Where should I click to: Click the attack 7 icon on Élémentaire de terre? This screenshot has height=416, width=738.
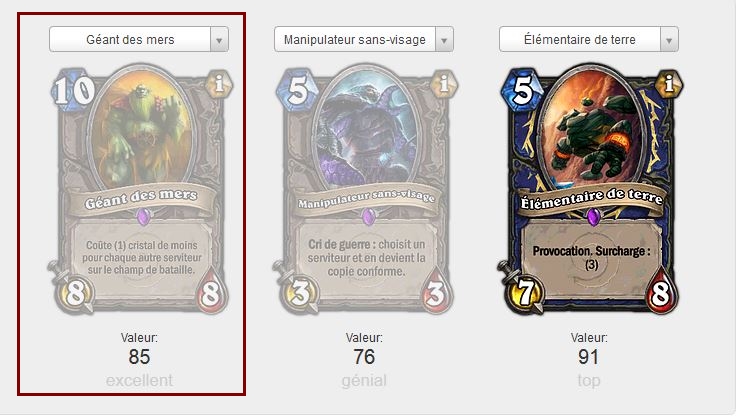tap(526, 293)
